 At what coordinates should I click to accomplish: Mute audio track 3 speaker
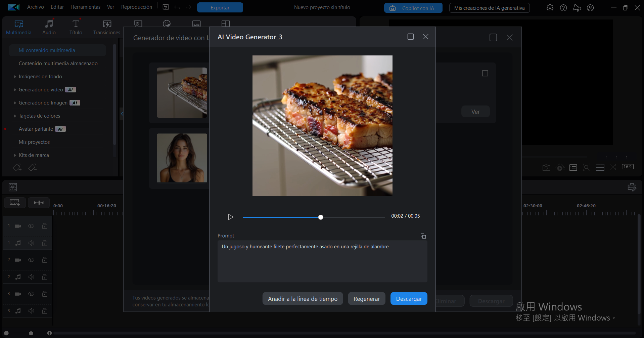tap(31, 311)
